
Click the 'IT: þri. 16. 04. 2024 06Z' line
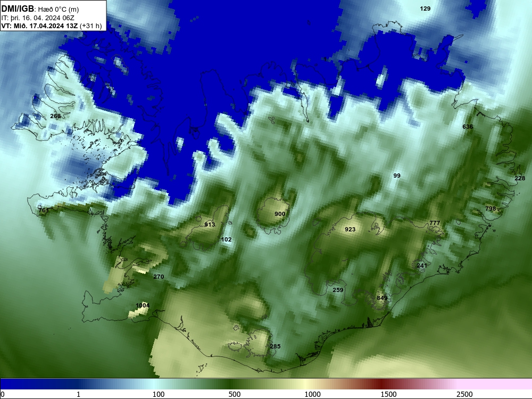pyautogui.click(x=38, y=18)
